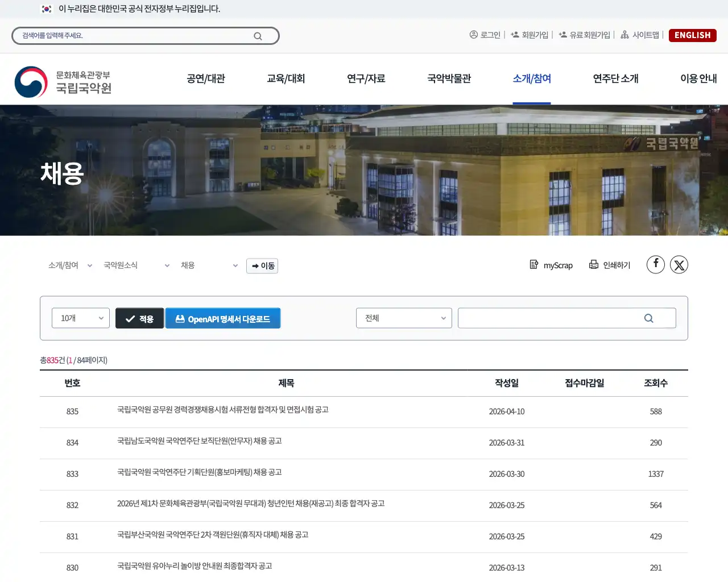Image resolution: width=728 pixels, height=582 pixels.
Task: Click the 이동 arrow button
Action: tap(262, 265)
